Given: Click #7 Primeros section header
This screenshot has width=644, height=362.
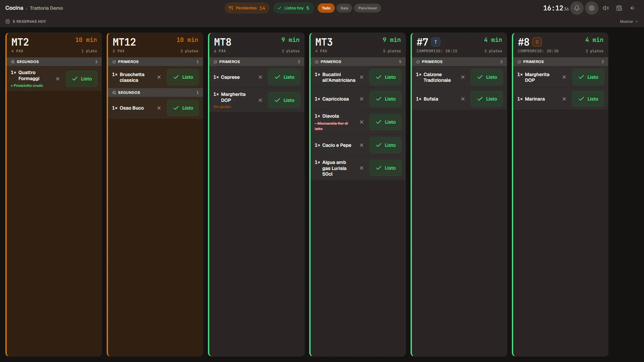Looking at the screenshot, I should coord(460,62).
